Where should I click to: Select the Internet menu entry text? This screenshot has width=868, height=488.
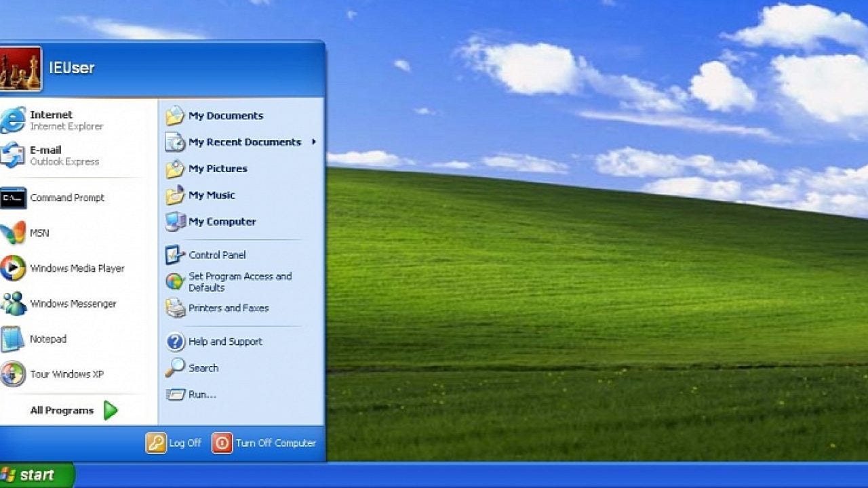coord(51,115)
